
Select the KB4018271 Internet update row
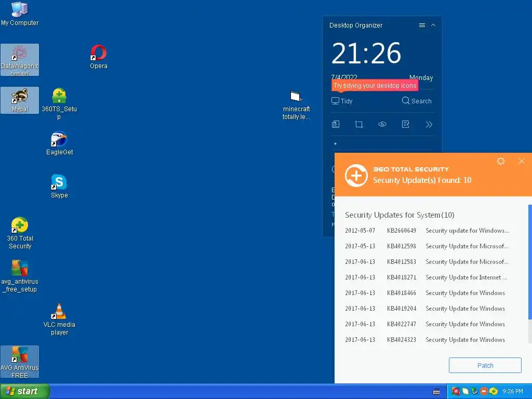point(427,277)
